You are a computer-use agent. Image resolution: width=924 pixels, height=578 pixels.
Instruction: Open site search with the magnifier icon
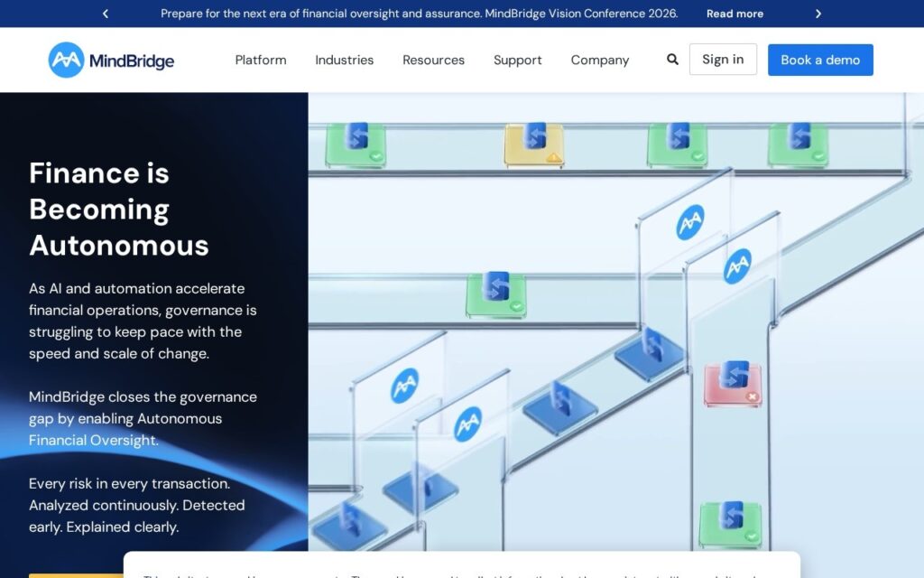coord(672,60)
